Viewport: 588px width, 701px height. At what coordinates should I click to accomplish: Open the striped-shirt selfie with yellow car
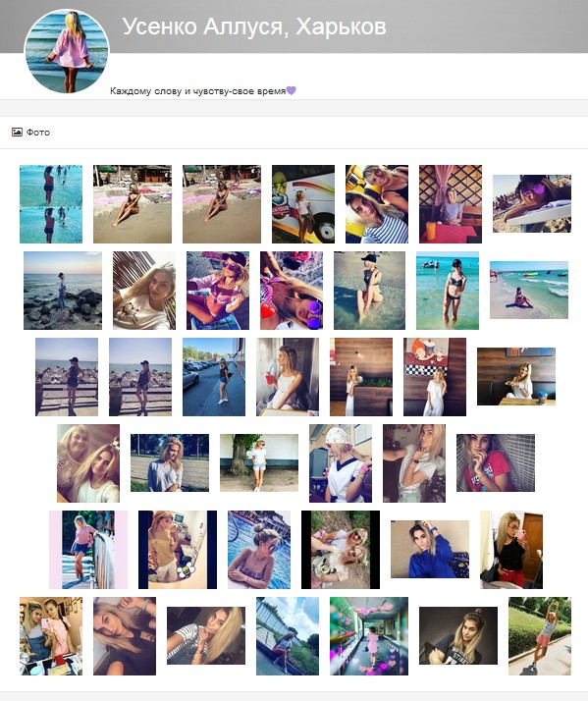[377, 204]
